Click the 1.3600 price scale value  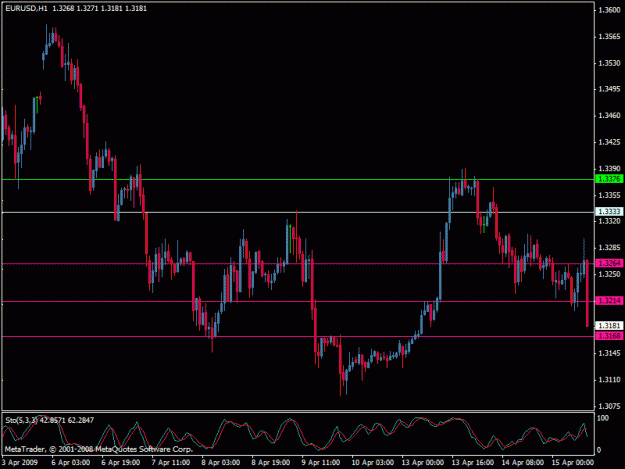pos(609,10)
